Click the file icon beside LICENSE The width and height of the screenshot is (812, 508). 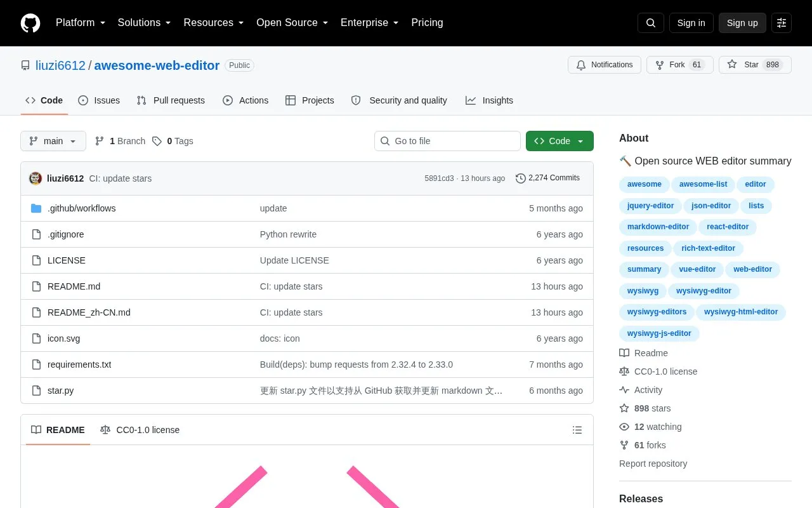click(x=36, y=260)
